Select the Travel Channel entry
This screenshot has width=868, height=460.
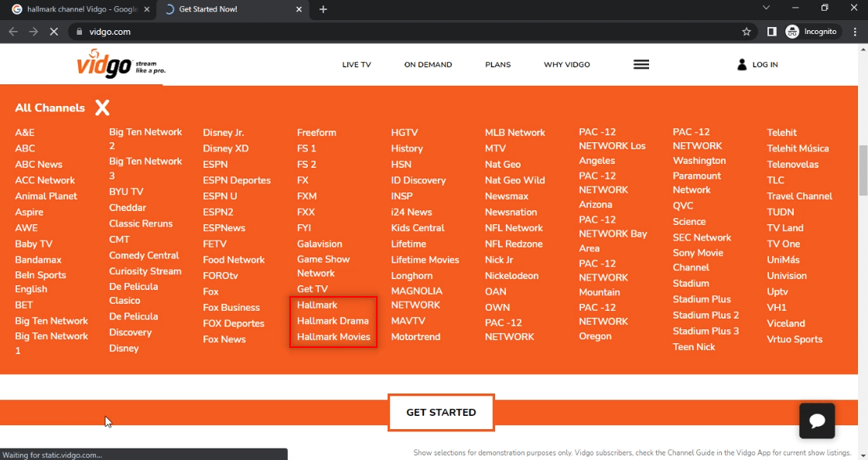[799, 196]
